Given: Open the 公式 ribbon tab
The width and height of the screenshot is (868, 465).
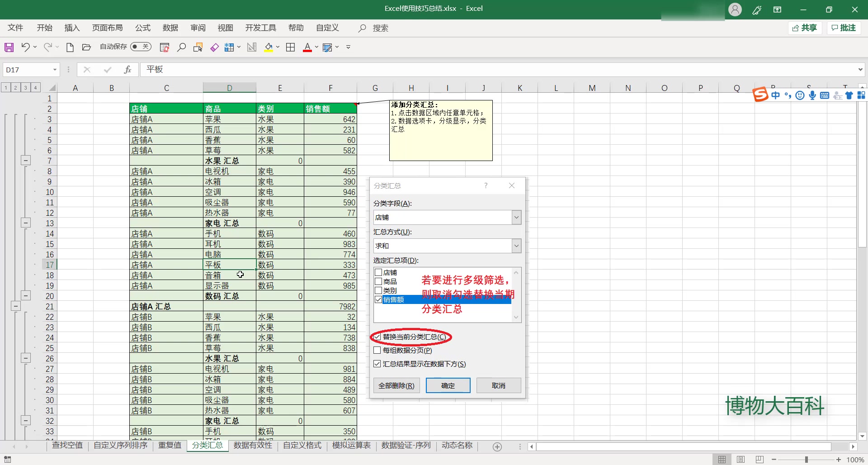Looking at the screenshot, I should [143, 28].
